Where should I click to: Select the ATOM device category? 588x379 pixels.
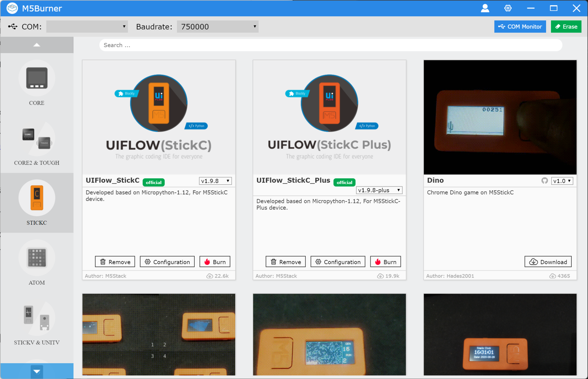[x=37, y=263]
